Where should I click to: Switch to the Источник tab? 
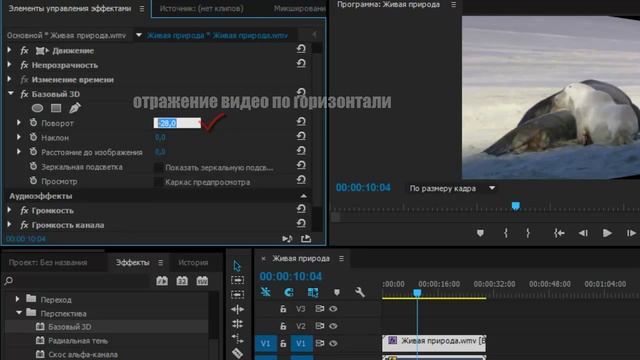[x=201, y=8]
